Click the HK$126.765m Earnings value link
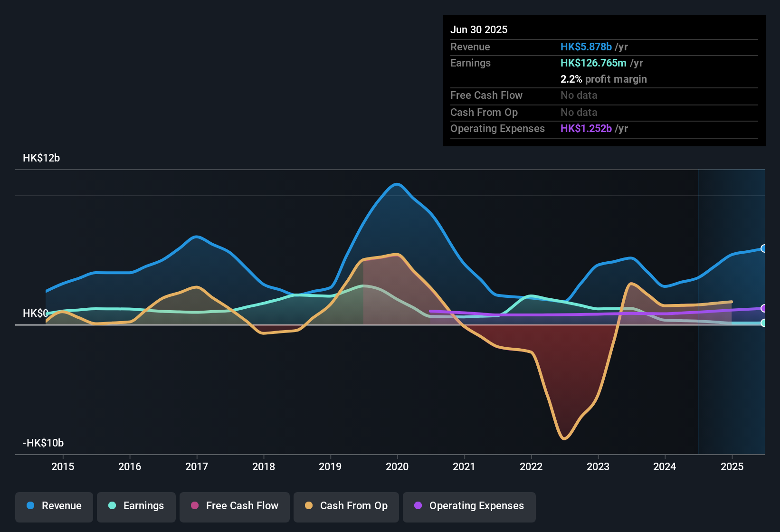The height and width of the screenshot is (532, 780). (593, 63)
